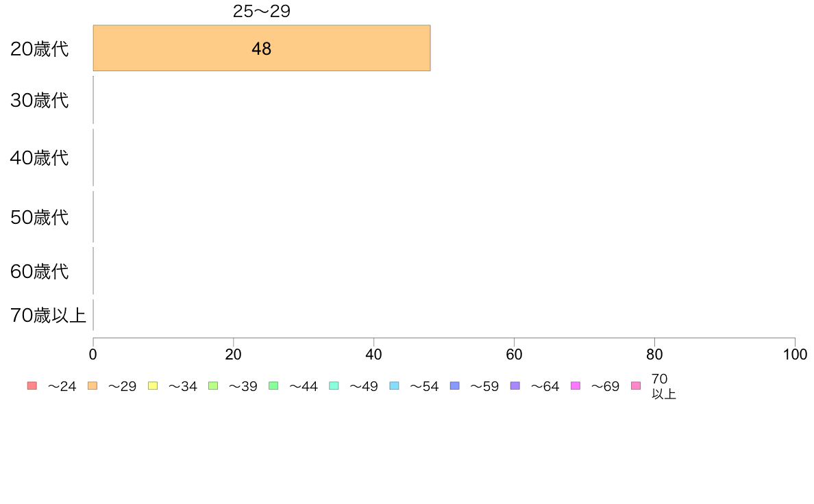The height and width of the screenshot is (504, 814).
Task: Click the 30歳代 row label
Action: pos(40,100)
